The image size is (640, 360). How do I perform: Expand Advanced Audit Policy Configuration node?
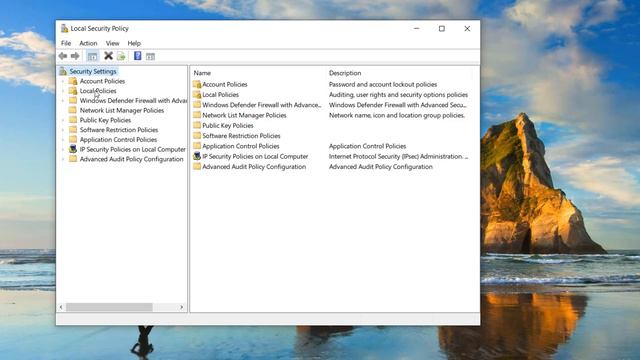click(x=63, y=160)
